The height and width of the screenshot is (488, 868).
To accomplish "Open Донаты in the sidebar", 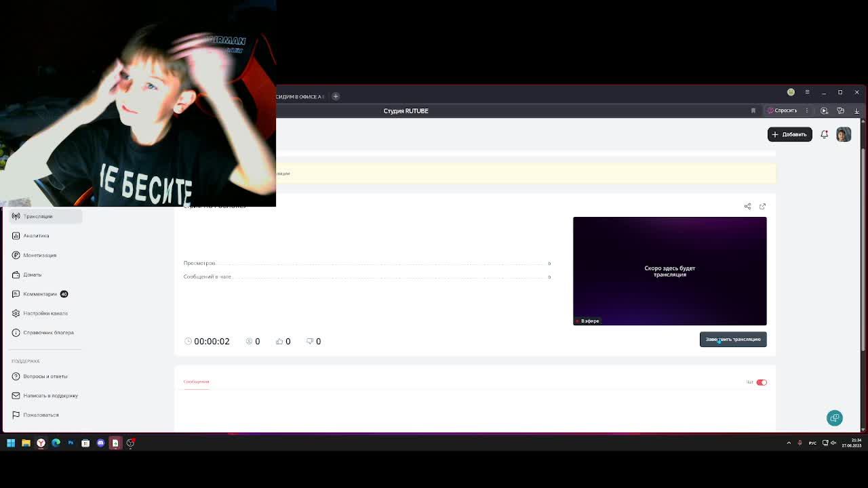I will click(x=32, y=274).
